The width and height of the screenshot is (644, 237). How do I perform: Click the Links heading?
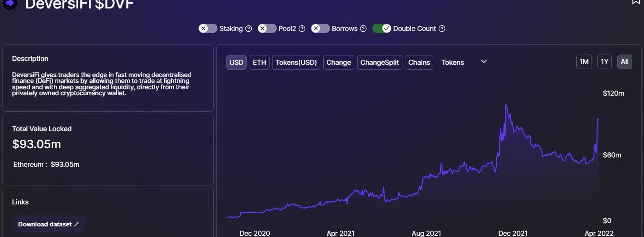point(20,202)
